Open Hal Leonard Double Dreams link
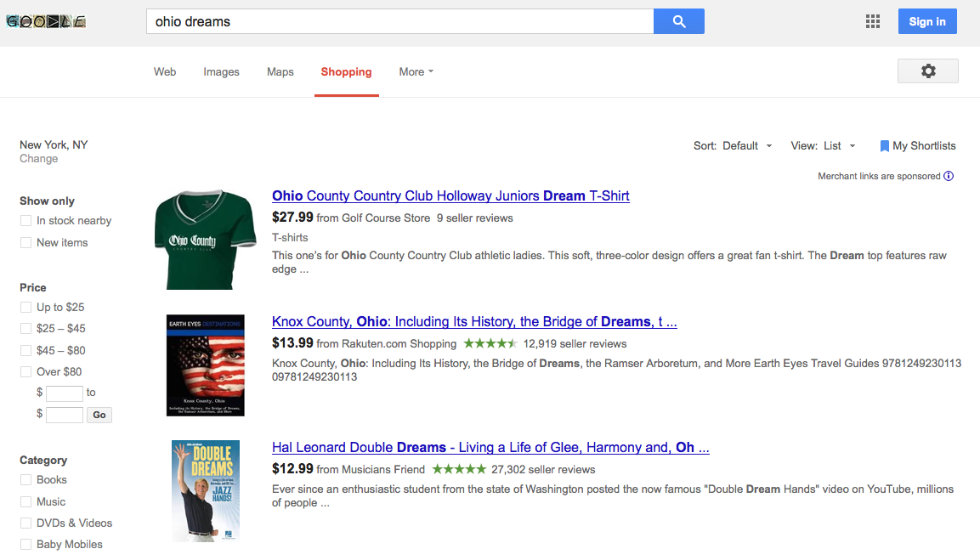 pos(490,448)
